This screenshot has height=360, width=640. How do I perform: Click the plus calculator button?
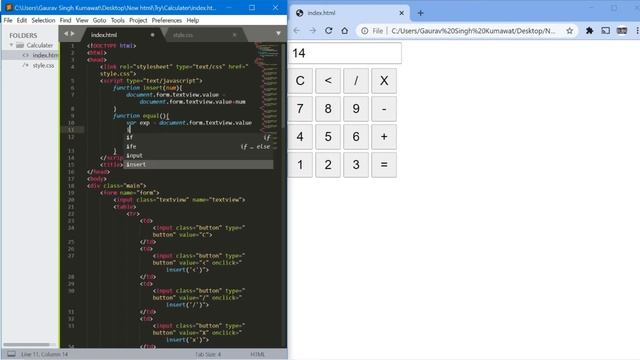point(384,137)
